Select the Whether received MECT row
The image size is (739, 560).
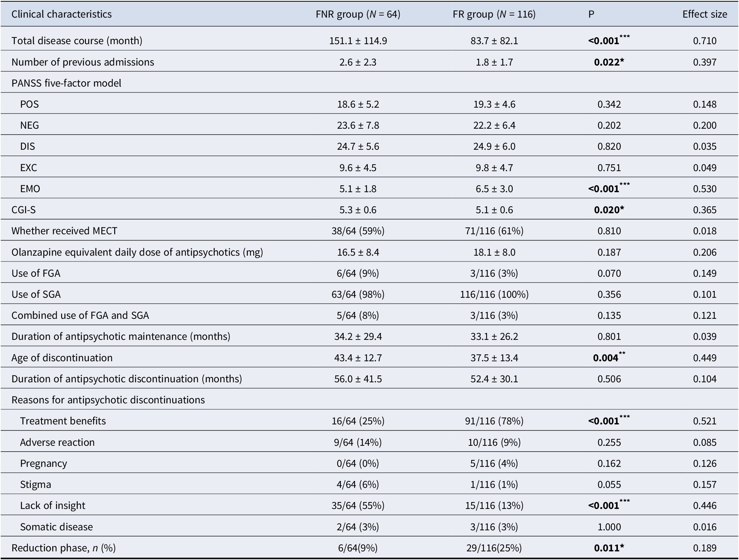coord(369,231)
